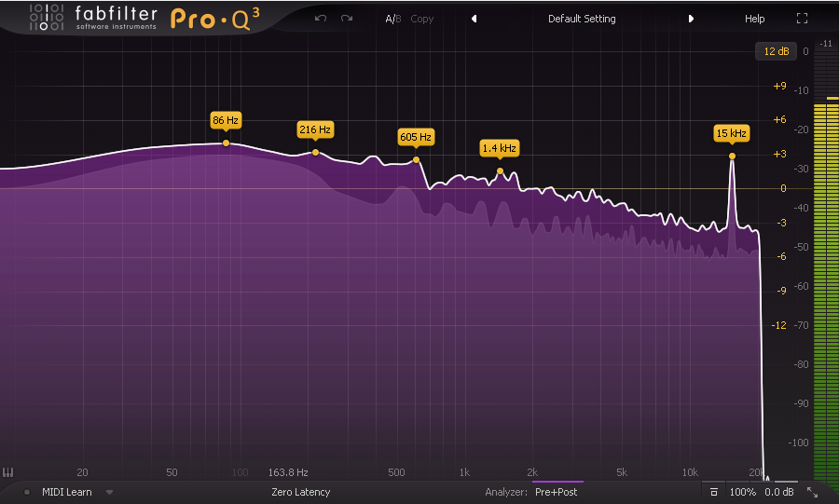This screenshot has width=839, height=504.
Task: Click the 15 kHz yellow label
Action: coord(732,133)
